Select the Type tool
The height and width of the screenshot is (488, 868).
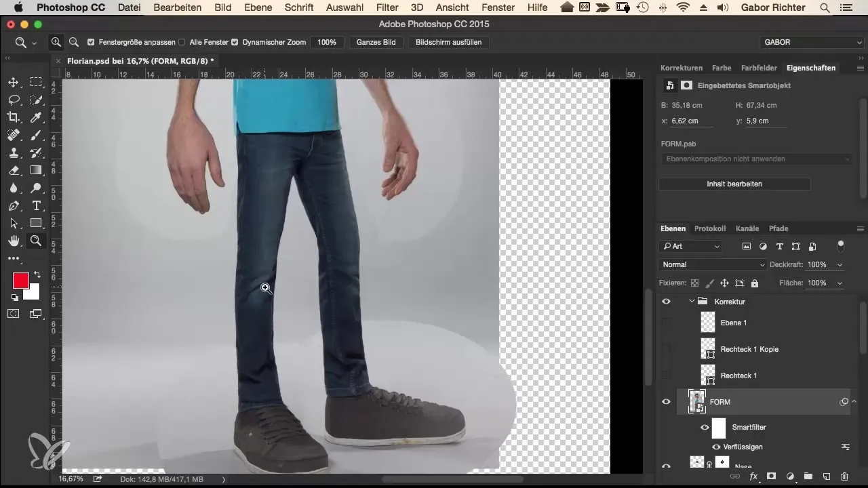36,205
